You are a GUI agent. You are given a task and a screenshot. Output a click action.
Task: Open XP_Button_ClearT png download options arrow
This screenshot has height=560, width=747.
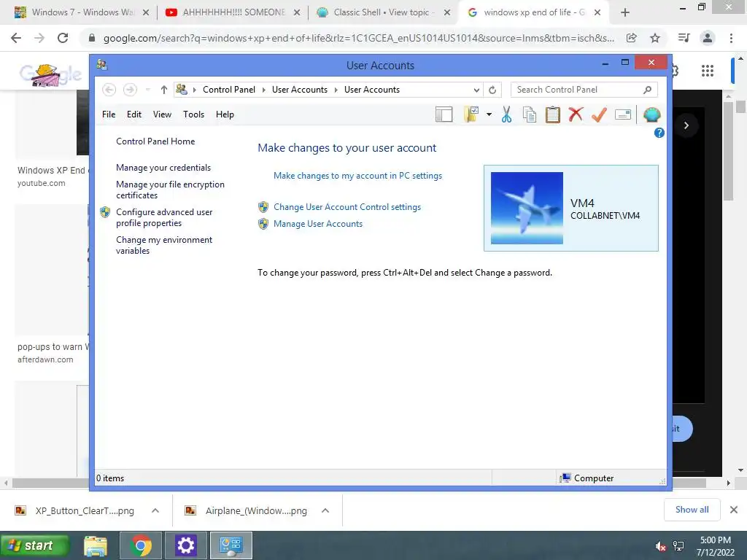click(155, 510)
